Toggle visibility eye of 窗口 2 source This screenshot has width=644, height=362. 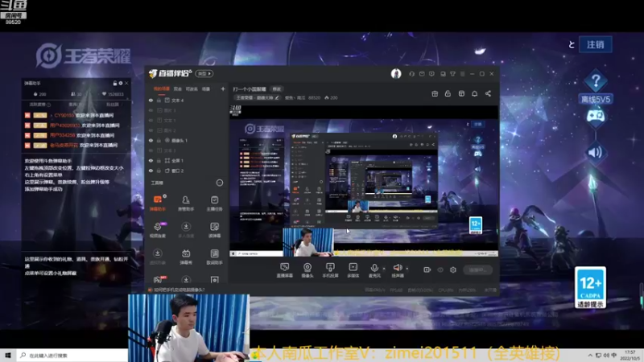tap(151, 171)
